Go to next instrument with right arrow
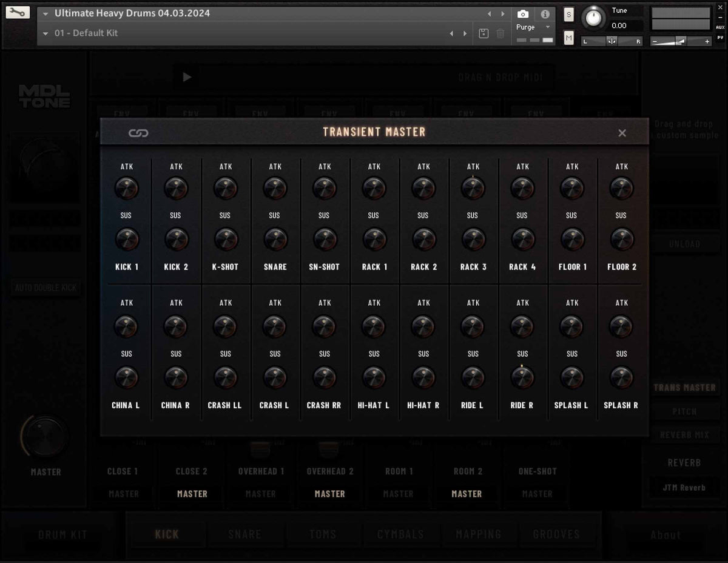Viewport: 728px width, 563px height. click(x=502, y=14)
